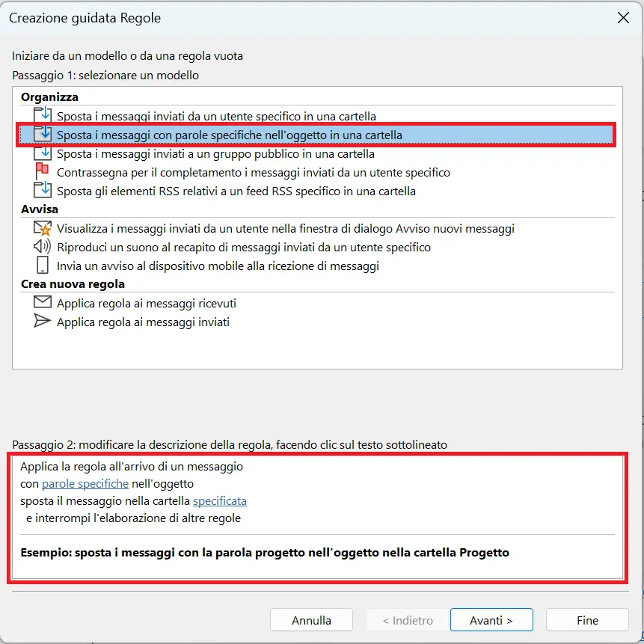Click the new-message alert icon under Avvisa
The width and height of the screenshot is (644, 644).
43,228
